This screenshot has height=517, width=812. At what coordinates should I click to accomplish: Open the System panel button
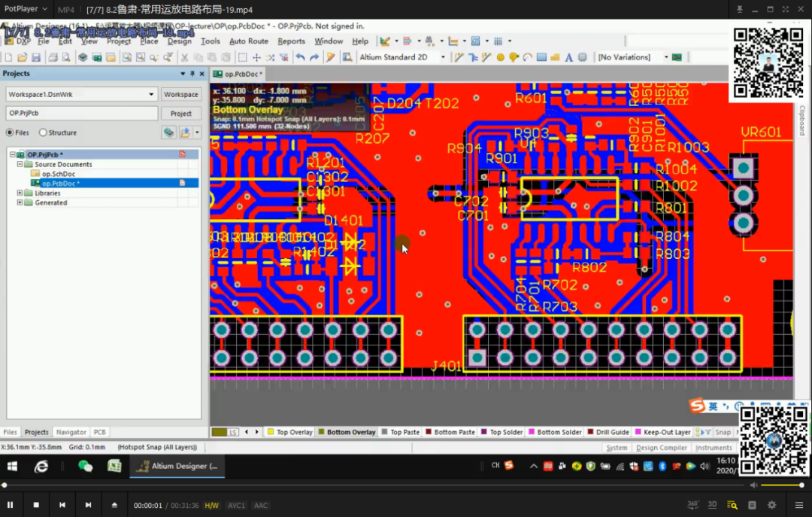point(617,448)
